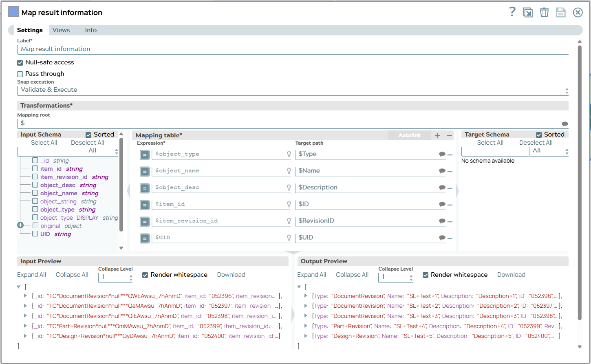Toggle Render whitespace in Output Preview
The height and width of the screenshot is (364, 591).
[x=426, y=275]
